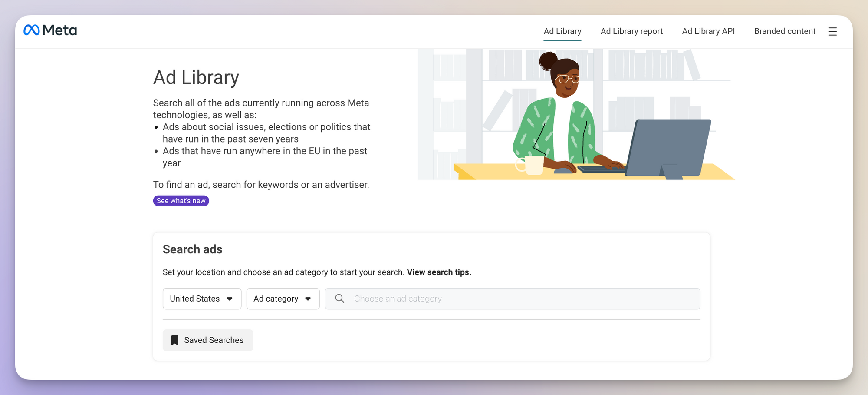Click the 'Search ads' heading

tap(192, 249)
